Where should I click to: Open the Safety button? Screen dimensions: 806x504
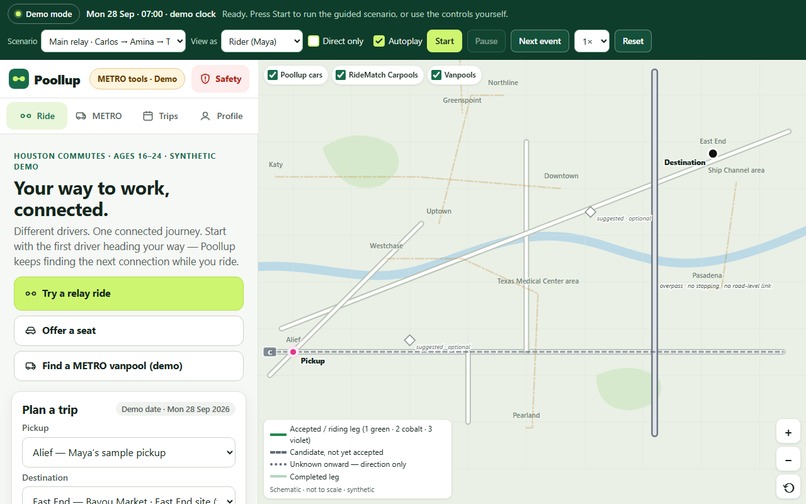coord(221,79)
